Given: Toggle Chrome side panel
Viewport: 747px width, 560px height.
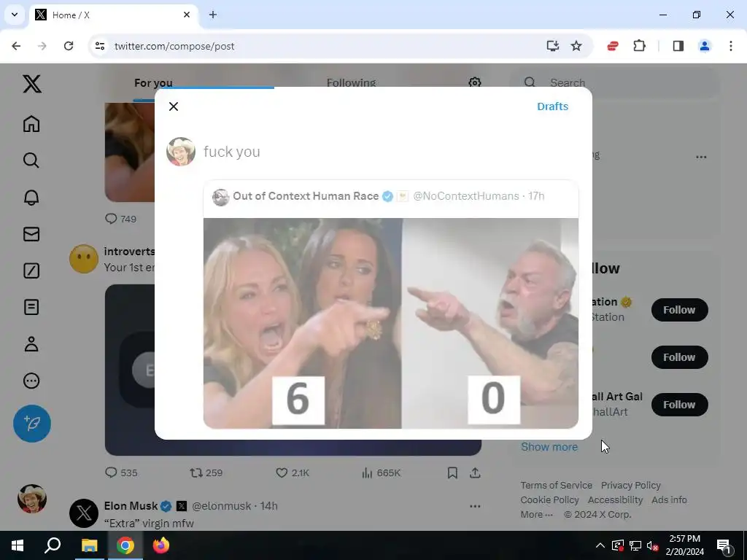Looking at the screenshot, I should pos(678,46).
